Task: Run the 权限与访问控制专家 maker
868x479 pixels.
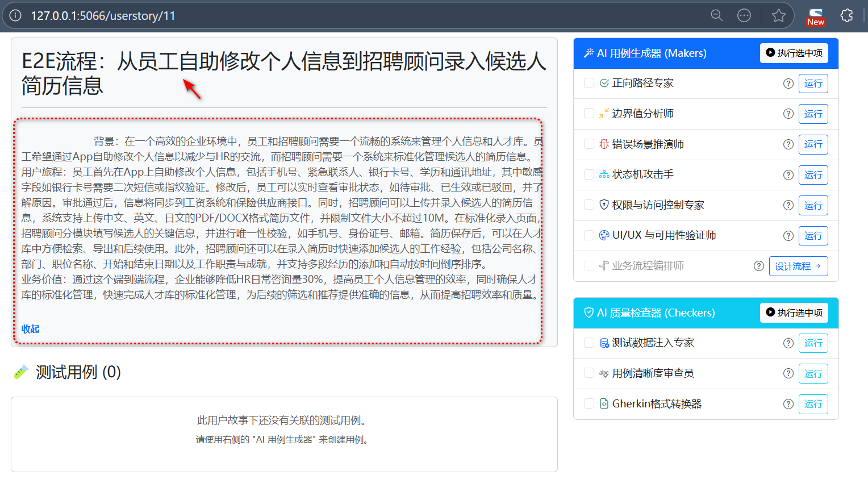Action: click(x=813, y=206)
